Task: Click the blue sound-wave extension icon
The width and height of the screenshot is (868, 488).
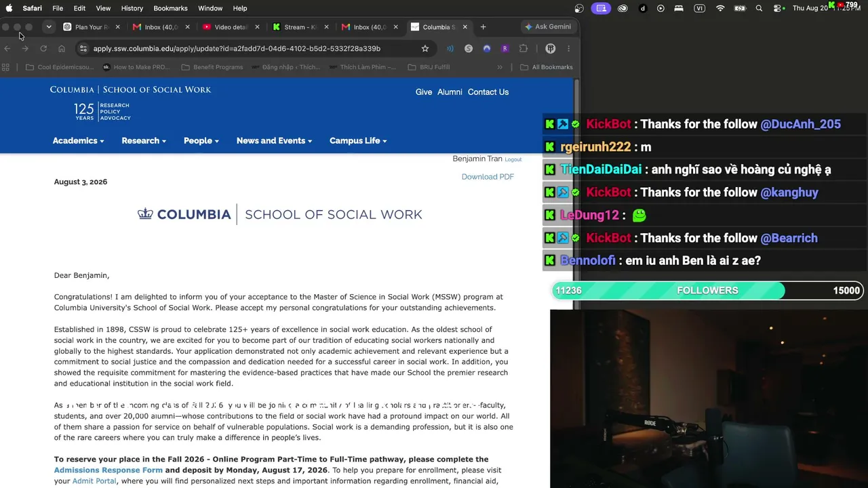Action: 450,49
